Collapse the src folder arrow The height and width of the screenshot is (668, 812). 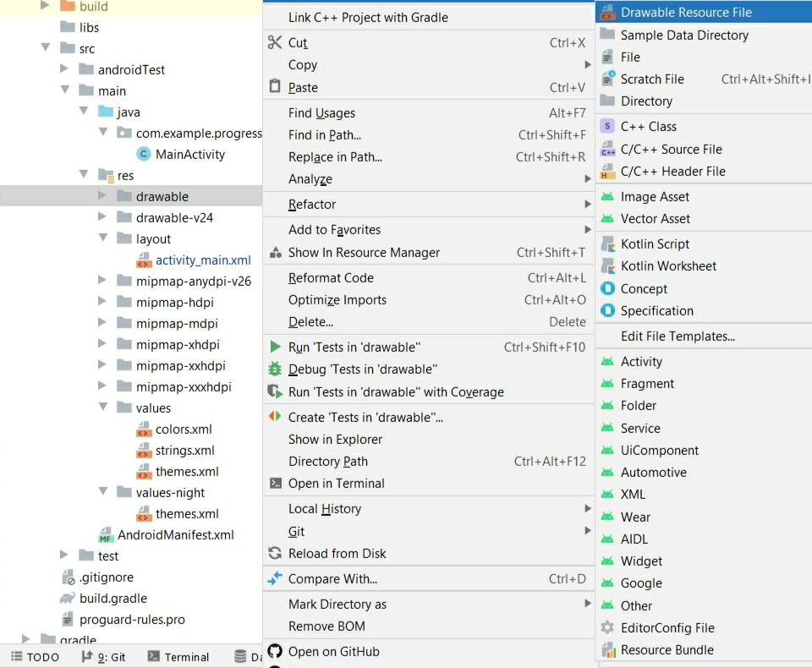pyautogui.click(x=46, y=47)
